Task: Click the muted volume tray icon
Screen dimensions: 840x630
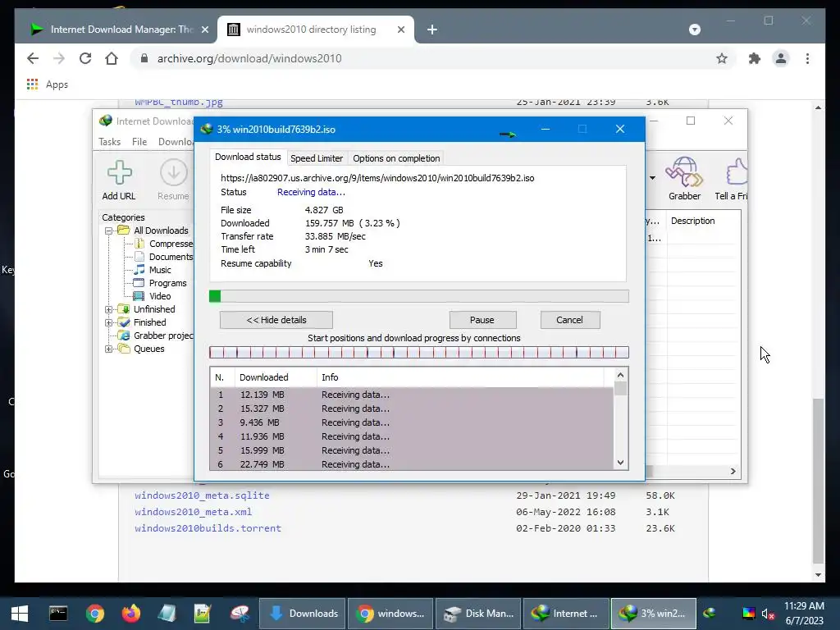Action: coord(768,614)
